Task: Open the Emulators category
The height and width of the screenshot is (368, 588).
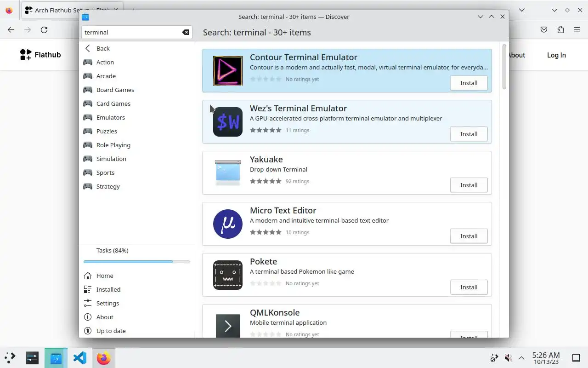Action: (x=137, y=117)
